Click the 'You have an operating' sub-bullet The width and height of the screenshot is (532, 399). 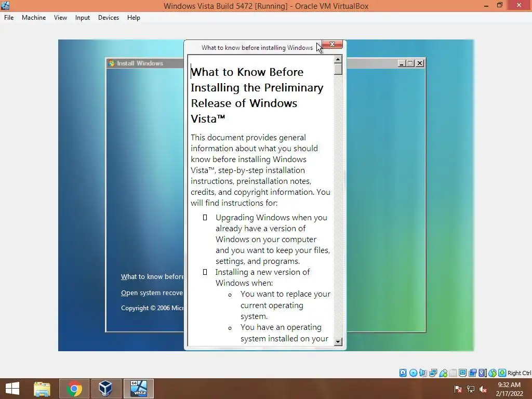tap(281, 327)
